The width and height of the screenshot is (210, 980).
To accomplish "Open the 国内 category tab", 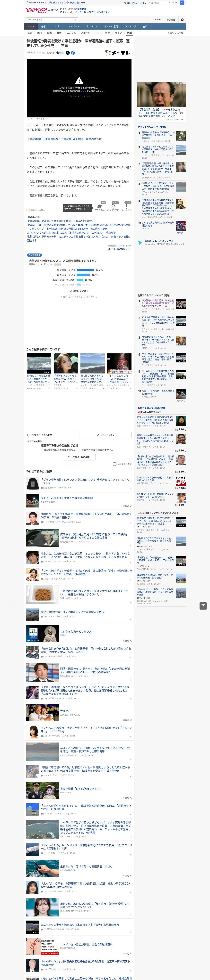I will (39, 33).
